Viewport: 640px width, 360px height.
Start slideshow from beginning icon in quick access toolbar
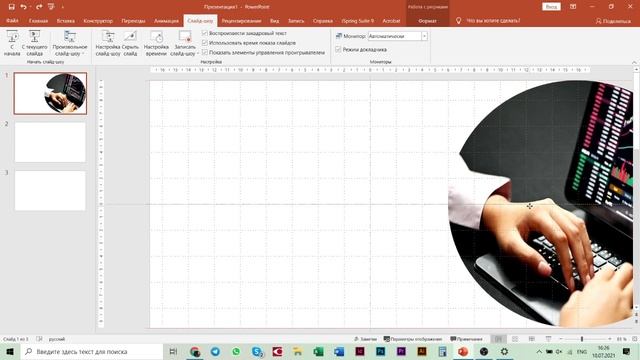pos(51,7)
